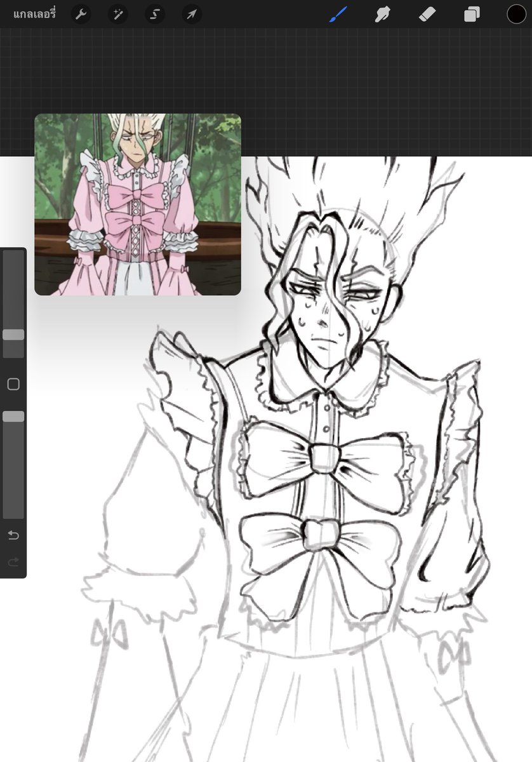Viewport: 532px width, 762px height.
Task: Open the Layers panel
Action: (x=472, y=14)
